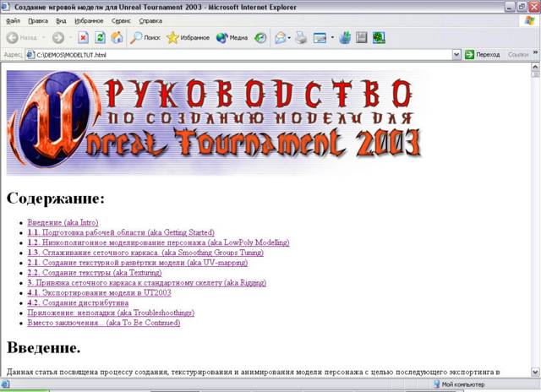Click the green Go (Переход) arrow button
Image resolution: width=541 pixels, height=392 pixels.
[469, 54]
